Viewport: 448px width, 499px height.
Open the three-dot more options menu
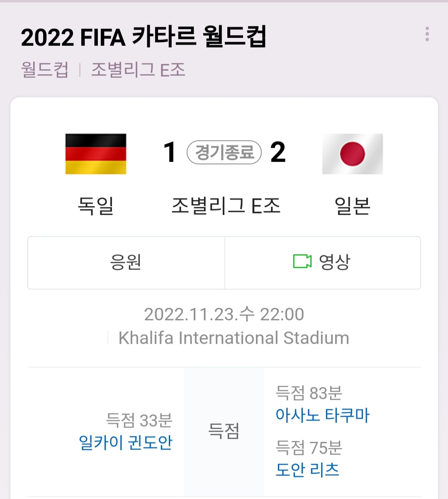point(427,34)
